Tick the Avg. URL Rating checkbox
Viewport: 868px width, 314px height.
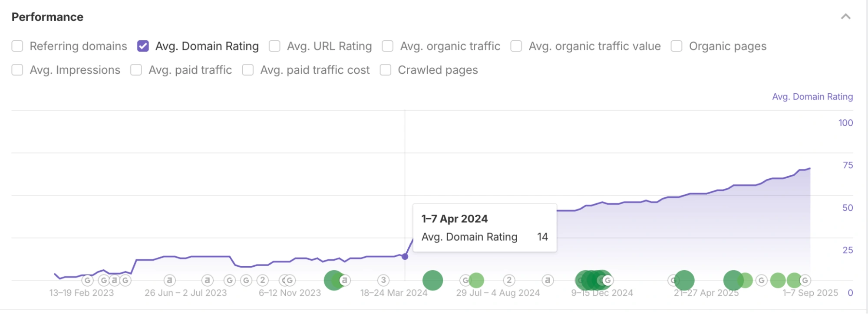274,46
